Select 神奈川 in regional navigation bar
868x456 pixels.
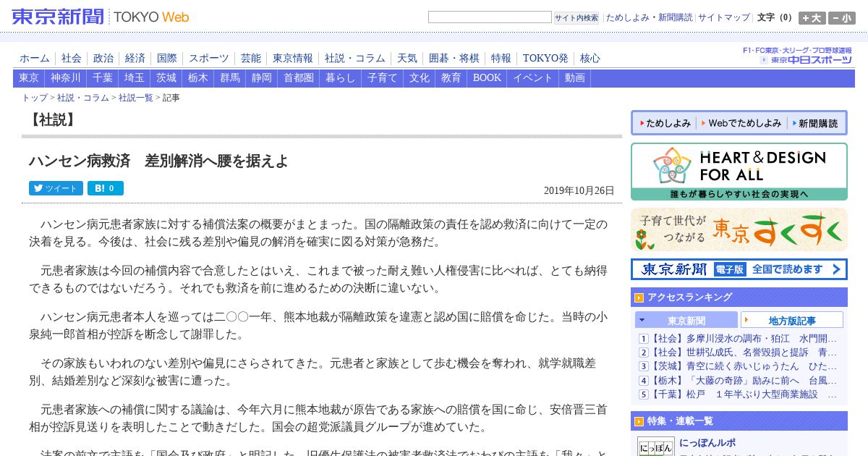coord(66,78)
